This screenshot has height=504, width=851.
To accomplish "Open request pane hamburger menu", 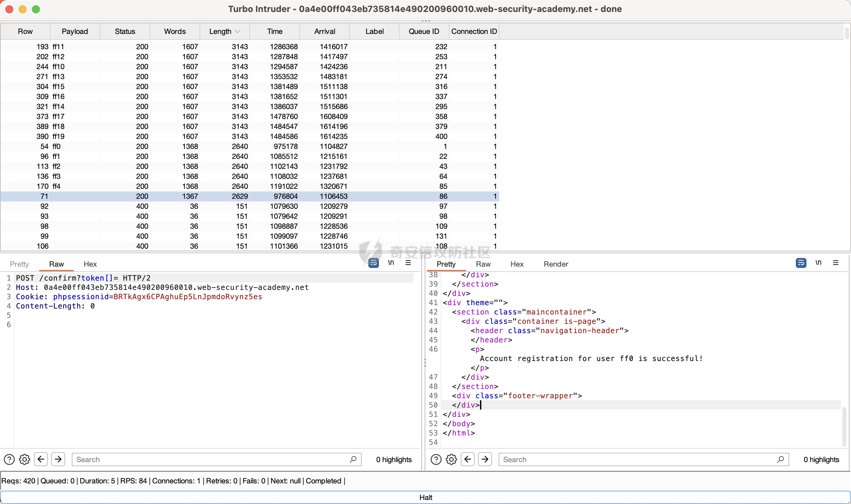I will [x=408, y=263].
